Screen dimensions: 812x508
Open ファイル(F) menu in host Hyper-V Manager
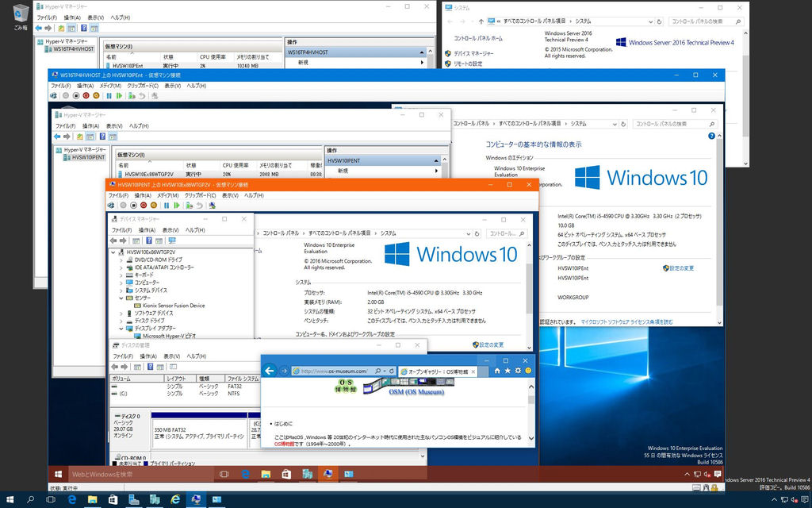point(47,17)
